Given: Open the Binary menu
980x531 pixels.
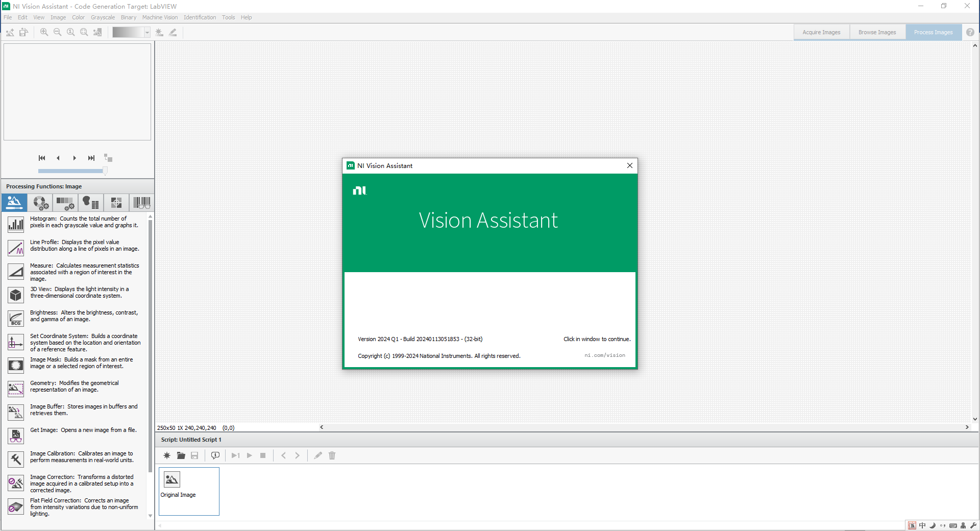Looking at the screenshot, I should 129,17.
